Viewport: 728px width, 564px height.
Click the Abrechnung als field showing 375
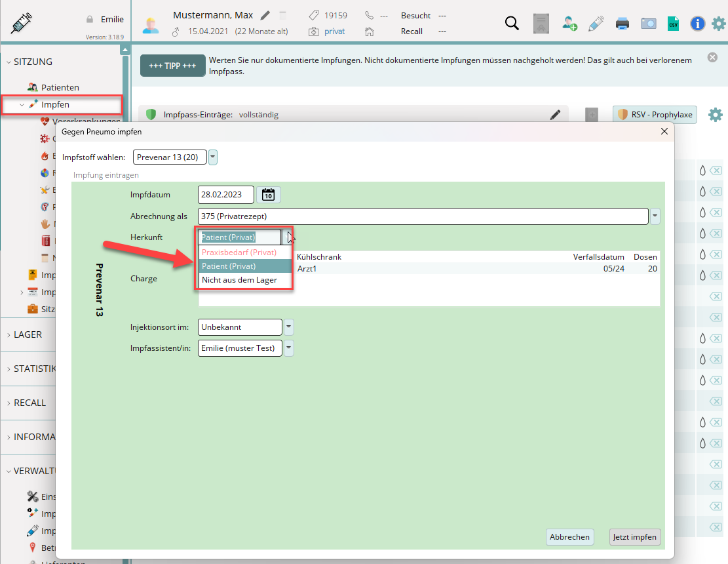423,216
